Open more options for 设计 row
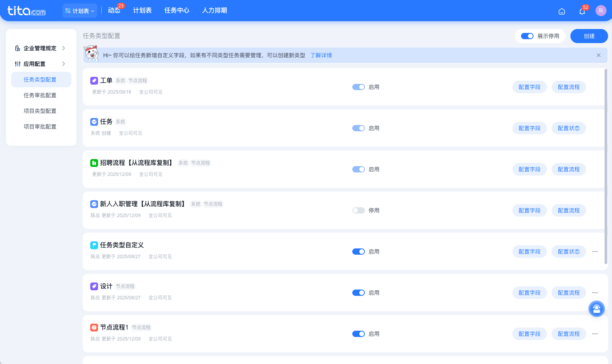Image resolution: width=612 pixels, height=364 pixels. (595, 293)
